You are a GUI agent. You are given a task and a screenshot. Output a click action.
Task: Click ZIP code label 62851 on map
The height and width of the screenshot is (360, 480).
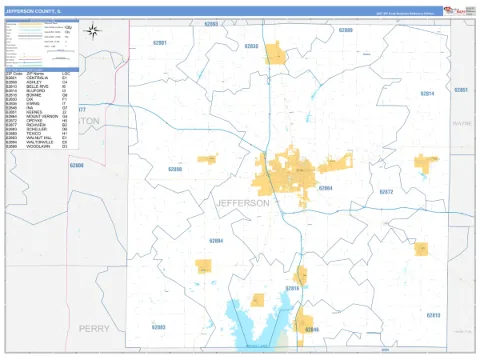(x=461, y=90)
